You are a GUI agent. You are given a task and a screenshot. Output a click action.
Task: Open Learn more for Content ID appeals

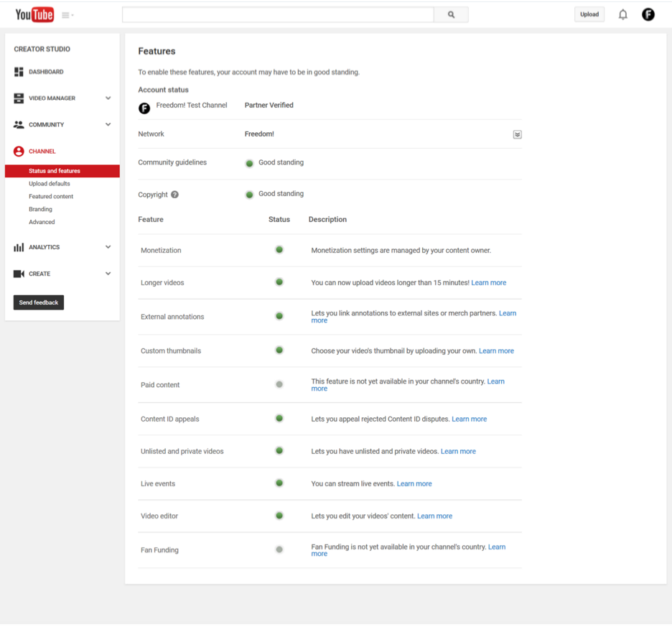click(470, 419)
